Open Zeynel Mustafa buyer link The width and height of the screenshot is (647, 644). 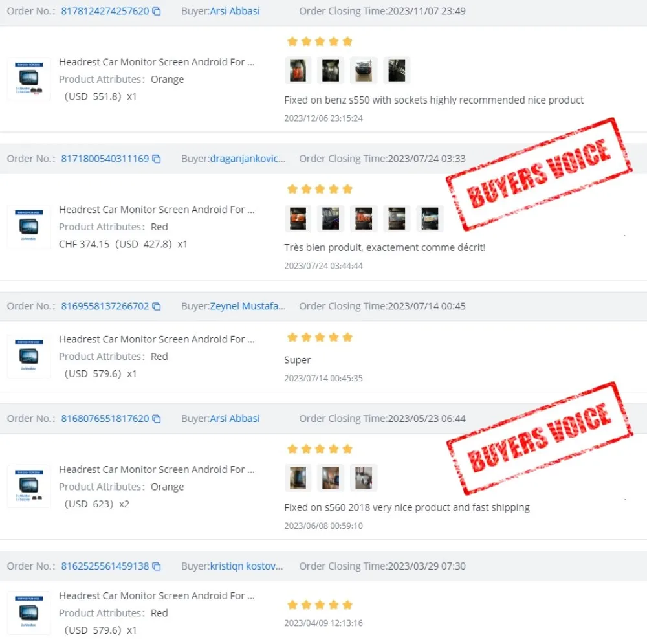click(x=248, y=306)
